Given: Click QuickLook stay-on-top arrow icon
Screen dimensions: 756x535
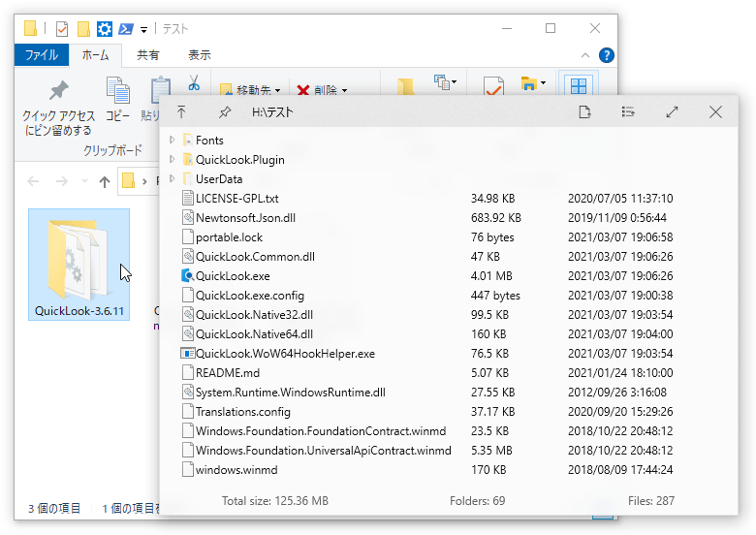Looking at the screenshot, I should [x=181, y=112].
